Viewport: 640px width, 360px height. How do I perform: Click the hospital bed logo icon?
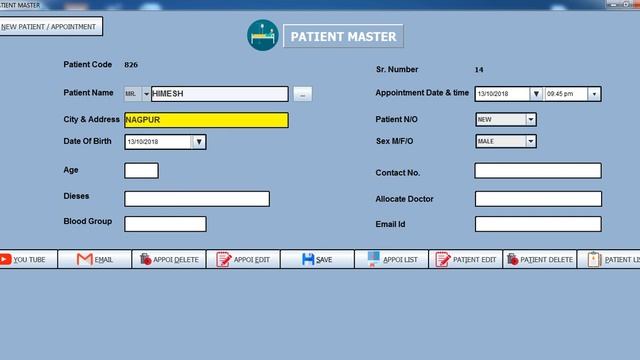263,36
